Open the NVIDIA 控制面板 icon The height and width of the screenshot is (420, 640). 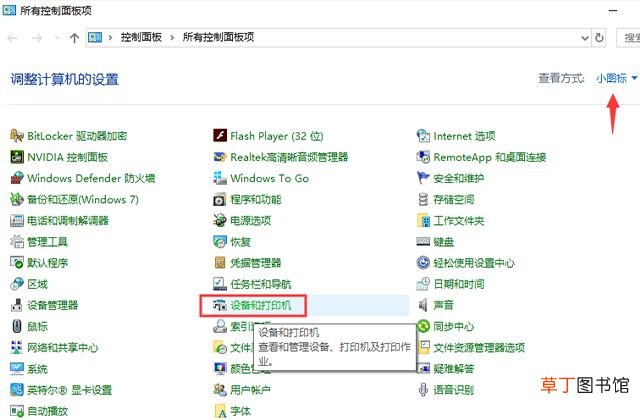coord(17,157)
